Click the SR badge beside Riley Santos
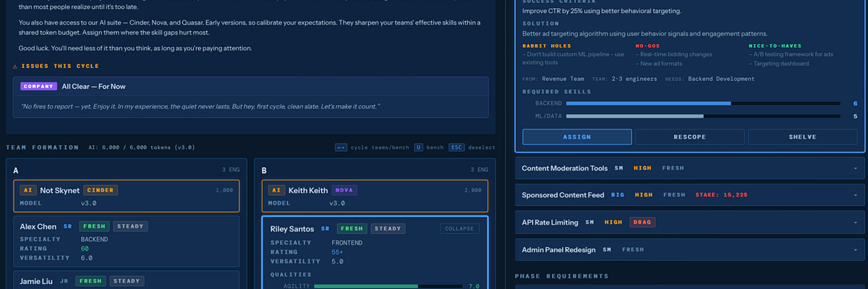Image resolution: width=868 pixels, height=289 pixels. pos(326,229)
